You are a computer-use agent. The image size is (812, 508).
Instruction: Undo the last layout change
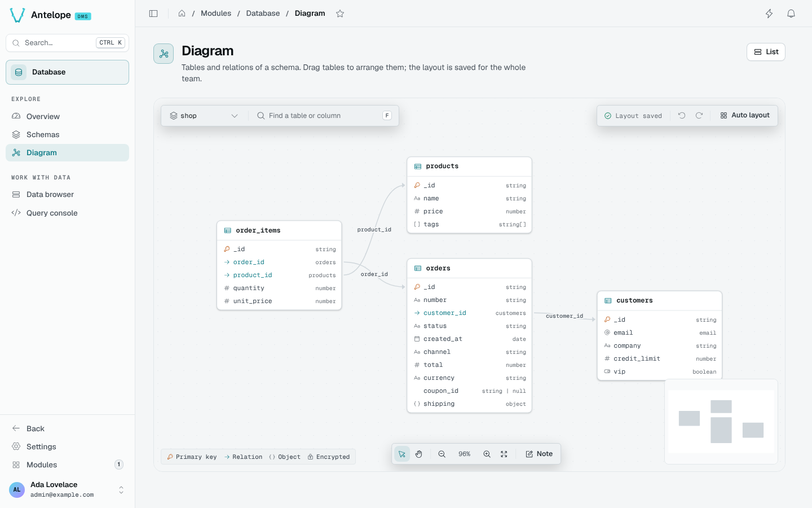click(682, 115)
